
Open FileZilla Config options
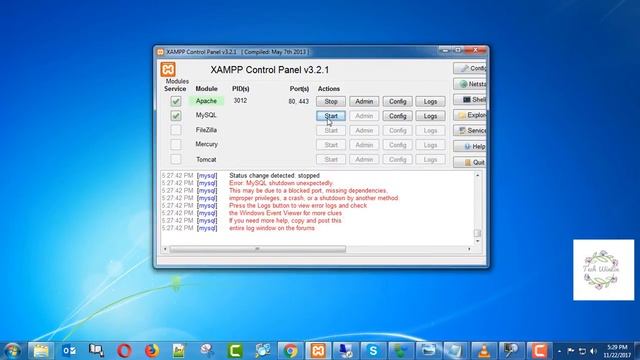pos(398,131)
